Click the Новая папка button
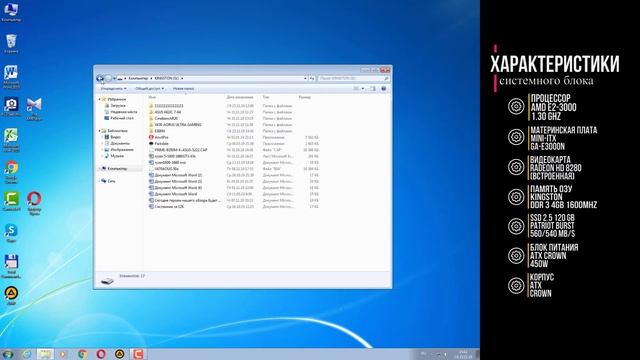The width and height of the screenshot is (640, 360). [x=183, y=89]
